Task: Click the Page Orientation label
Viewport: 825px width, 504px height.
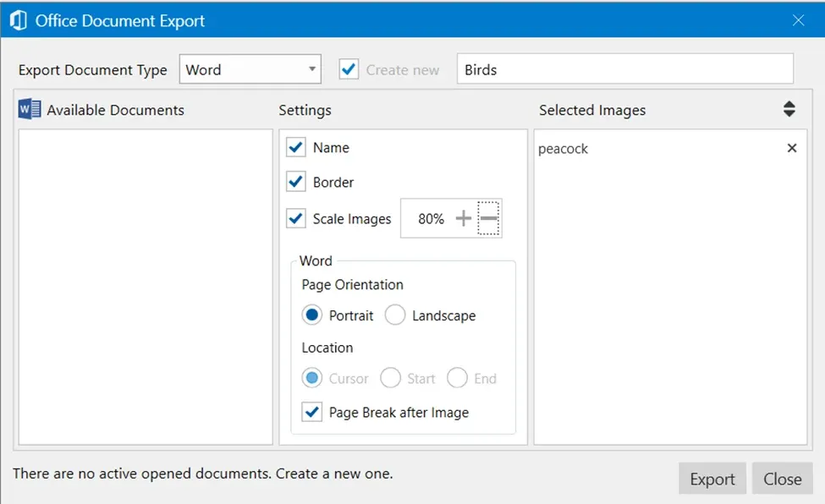Action: coord(353,285)
